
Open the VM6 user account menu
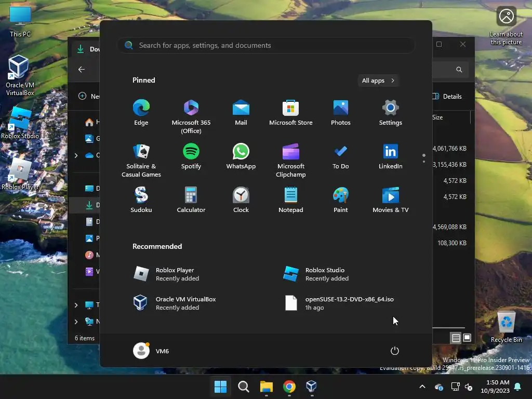pyautogui.click(x=151, y=351)
